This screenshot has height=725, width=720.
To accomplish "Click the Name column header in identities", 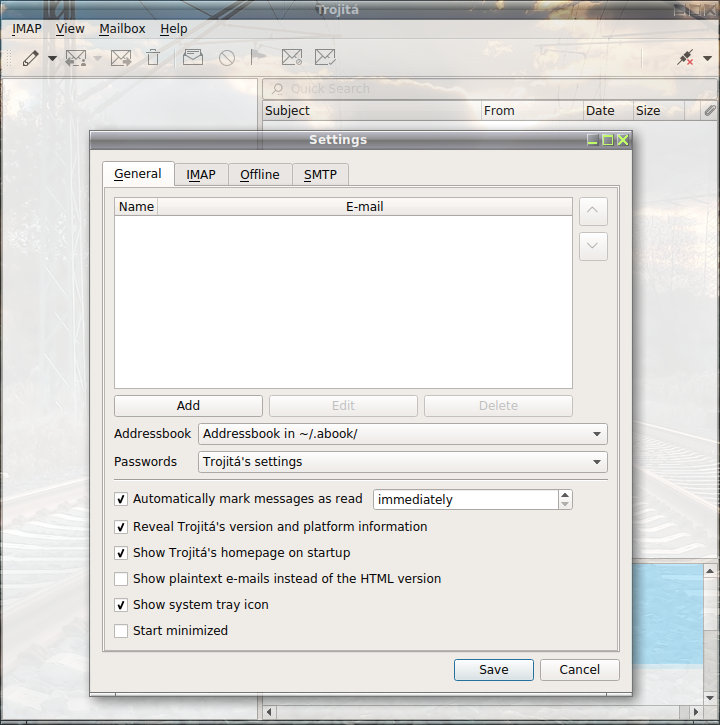I will pyautogui.click(x=136, y=207).
